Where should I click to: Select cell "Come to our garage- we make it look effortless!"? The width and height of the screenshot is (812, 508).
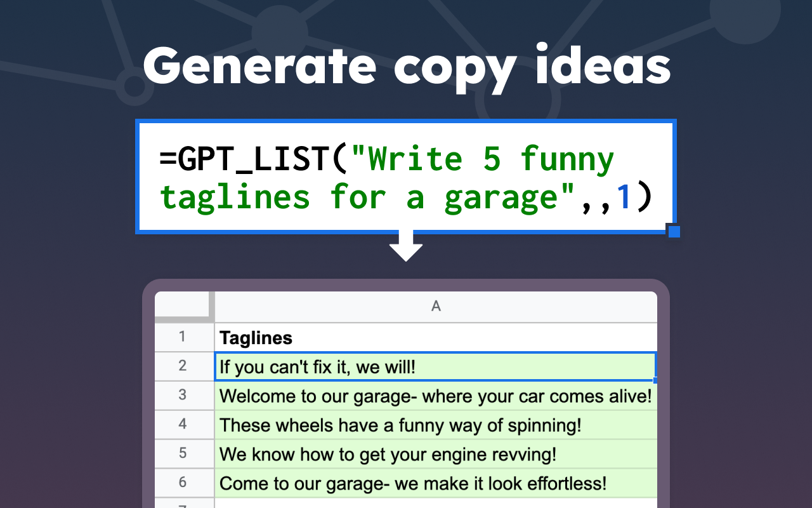click(x=436, y=484)
